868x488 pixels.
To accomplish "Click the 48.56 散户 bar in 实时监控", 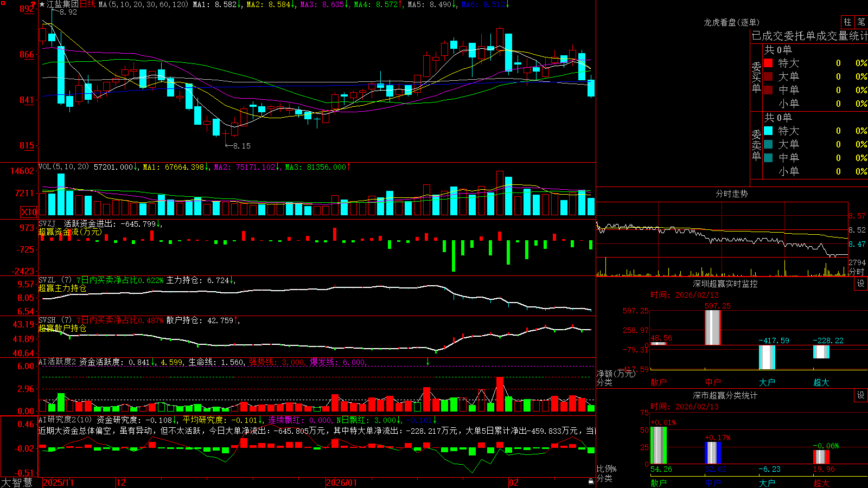I will [x=659, y=343].
